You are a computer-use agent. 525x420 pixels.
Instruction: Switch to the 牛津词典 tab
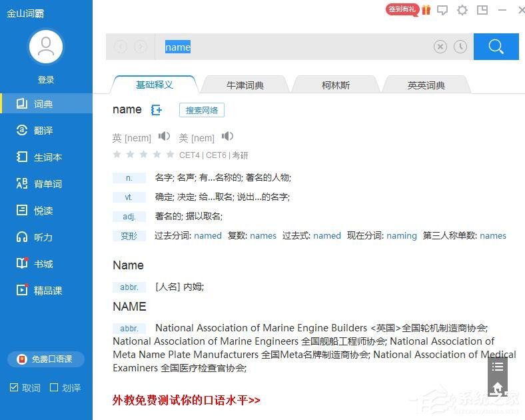pos(245,85)
